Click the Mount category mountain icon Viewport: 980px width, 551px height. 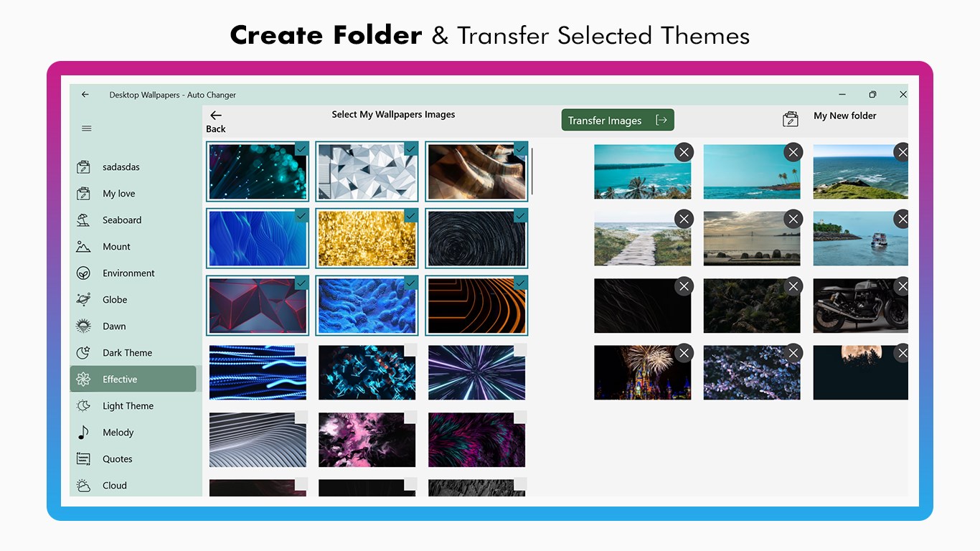[84, 247]
